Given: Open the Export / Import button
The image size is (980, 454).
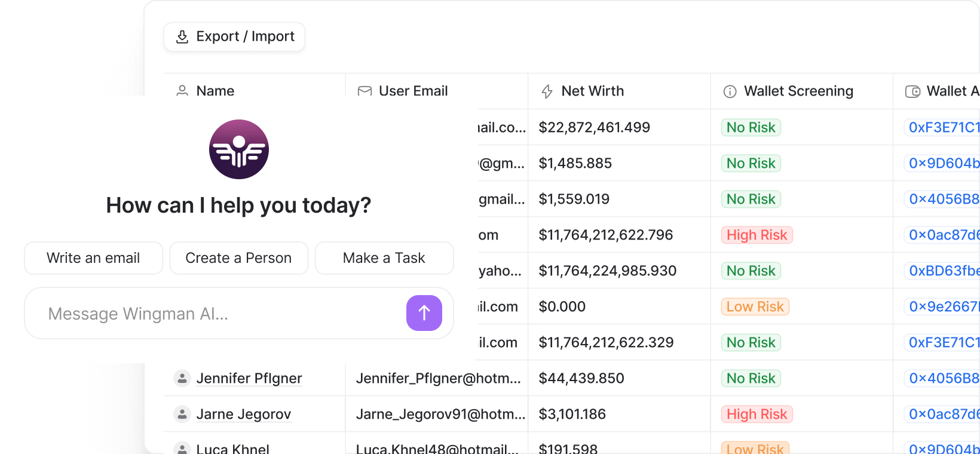Looking at the screenshot, I should (x=234, y=37).
